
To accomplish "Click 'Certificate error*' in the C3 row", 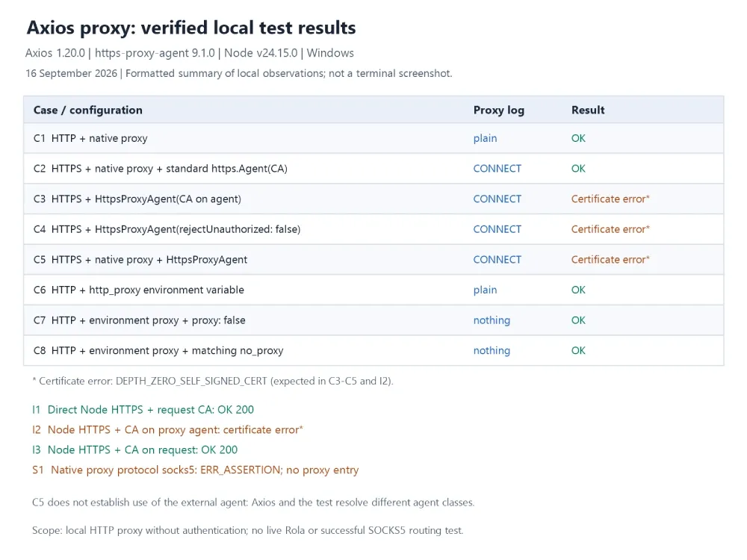I will click(610, 199).
